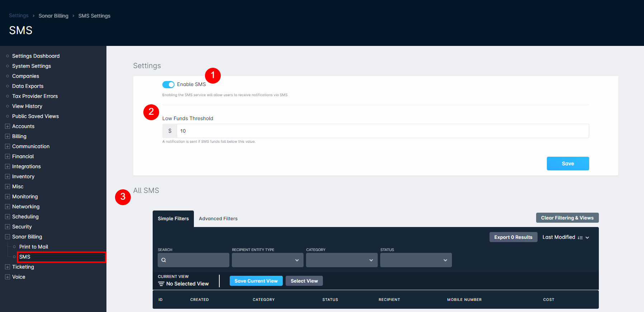Screen dimensions: 644x312
Task: Click the No Selected View filter icon
Action: 161,284
